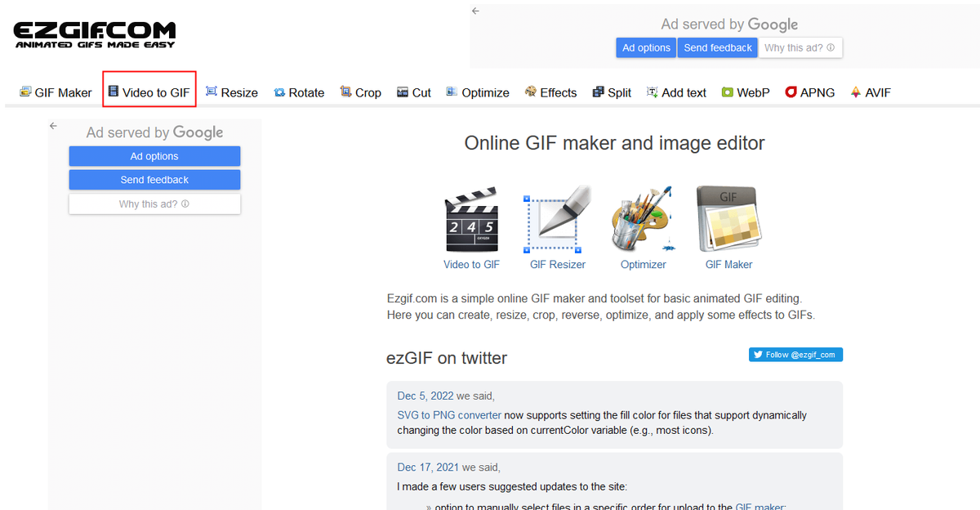Open the Dec 5, 2022 tweet date link
Screen dimensions: 980x510
[425, 396]
